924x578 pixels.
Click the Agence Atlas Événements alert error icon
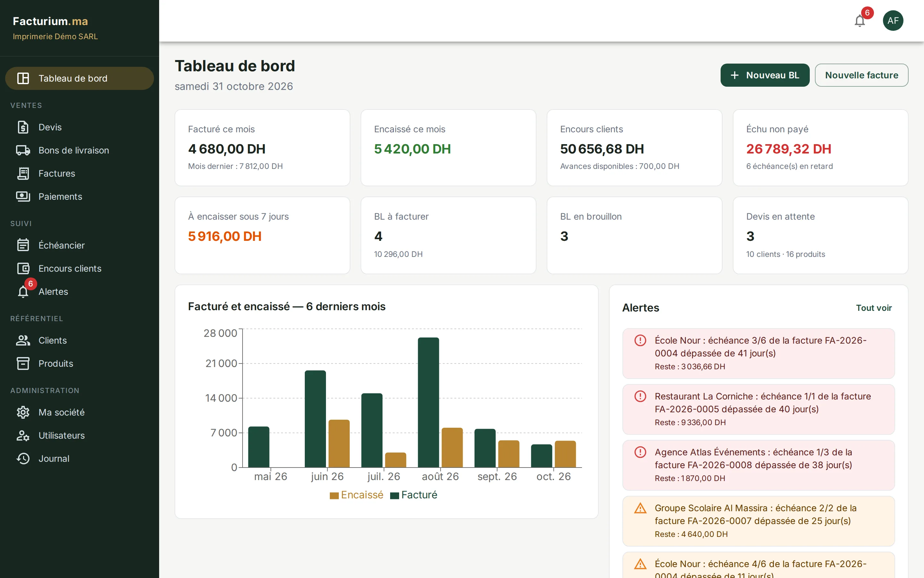tap(640, 452)
